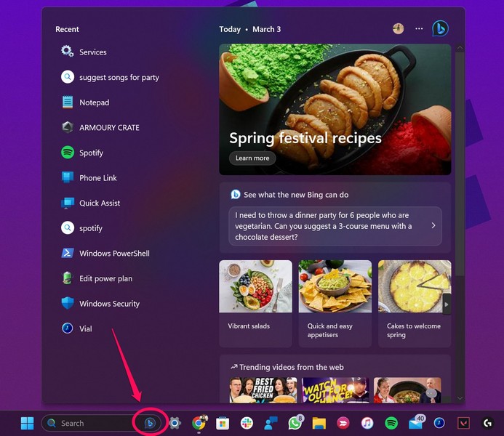Open Bing chat icon in the panel header
This screenshot has width=504, height=436.
tap(440, 28)
